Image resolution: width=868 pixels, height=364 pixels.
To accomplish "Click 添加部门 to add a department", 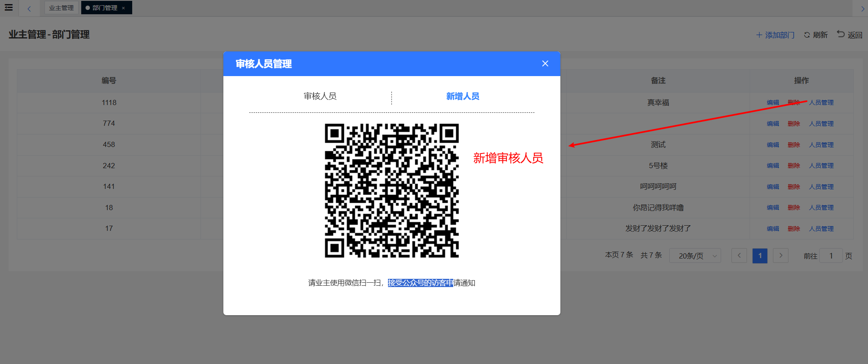I will pyautogui.click(x=776, y=35).
